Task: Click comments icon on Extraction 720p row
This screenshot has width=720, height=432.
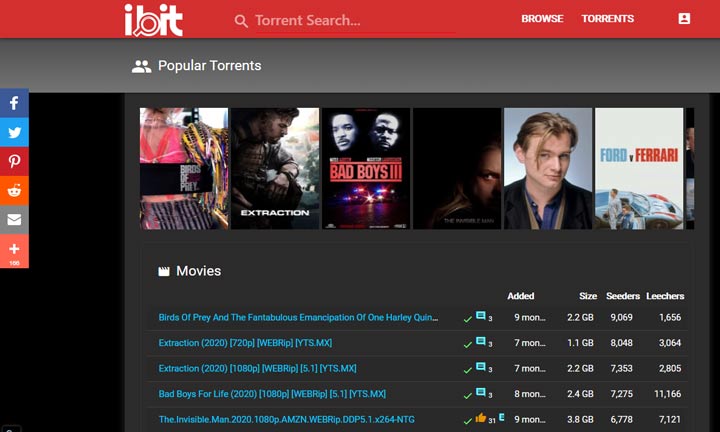Action: (x=480, y=341)
